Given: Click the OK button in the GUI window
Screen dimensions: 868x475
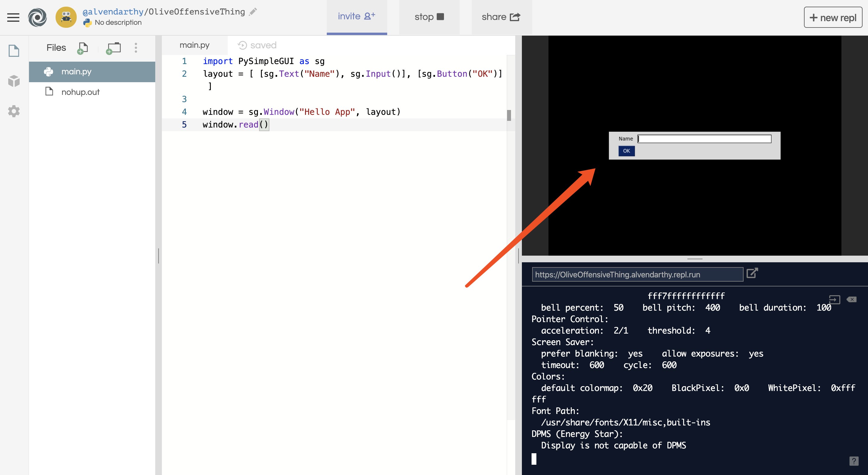Looking at the screenshot, I should tap(626, 151).
